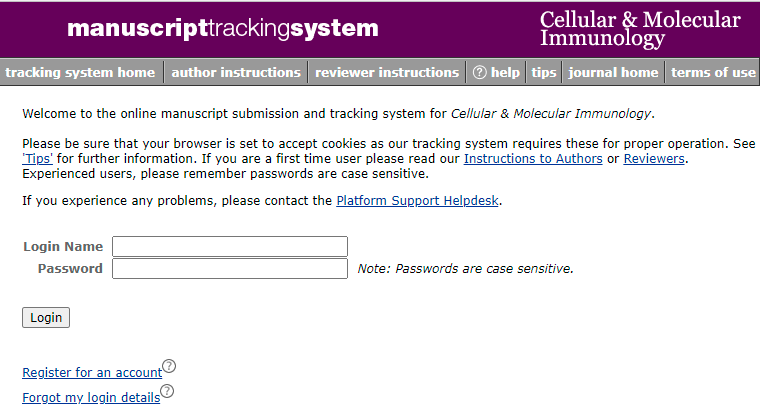The width and height of the screenshot is (760, 409).
Task: Open Forgot my login details link
Action: [91, 398]
